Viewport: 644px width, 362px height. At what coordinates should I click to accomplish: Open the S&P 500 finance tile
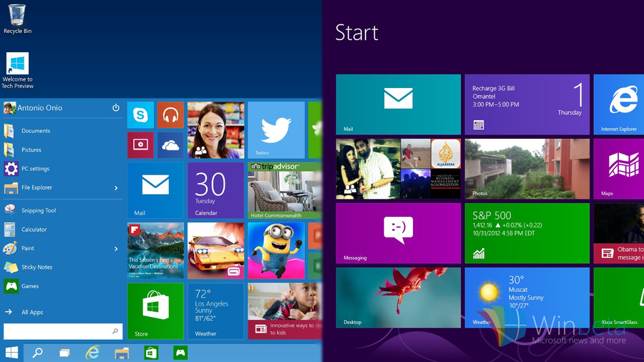(x=527, y=233)
